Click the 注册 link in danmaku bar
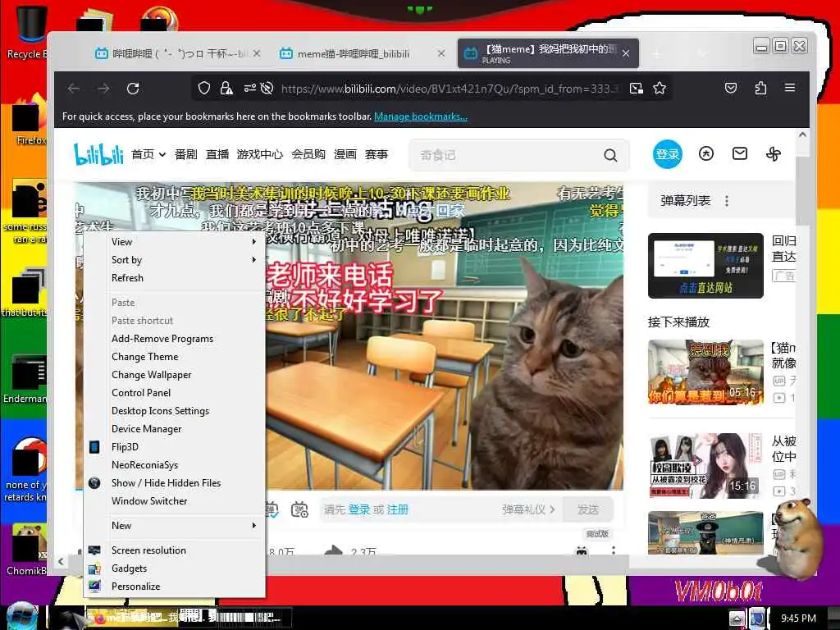Image resolution: width=840 pixels, height=630 pixels. click(398, 509)
